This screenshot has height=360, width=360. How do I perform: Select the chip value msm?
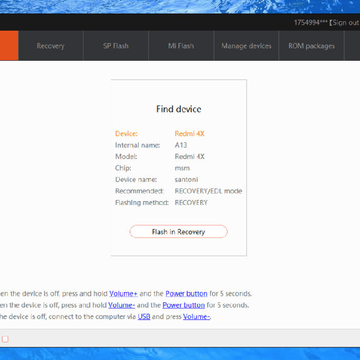click(182, 168)
